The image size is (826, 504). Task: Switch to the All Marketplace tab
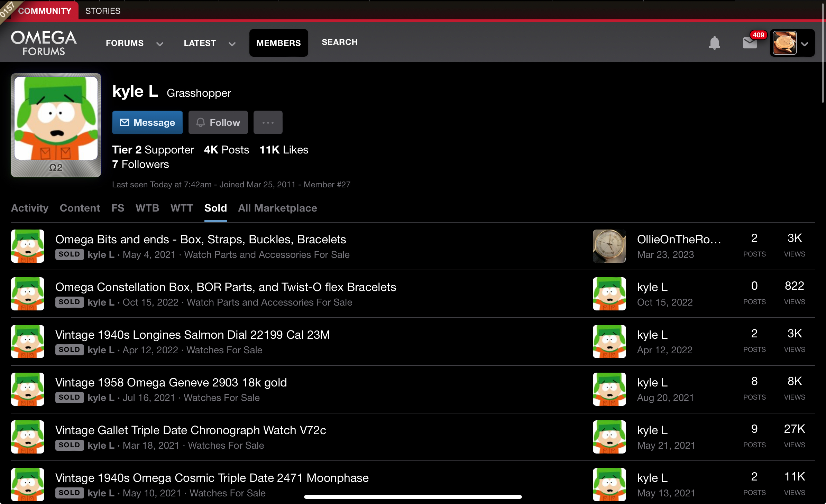tap(277, 208)
